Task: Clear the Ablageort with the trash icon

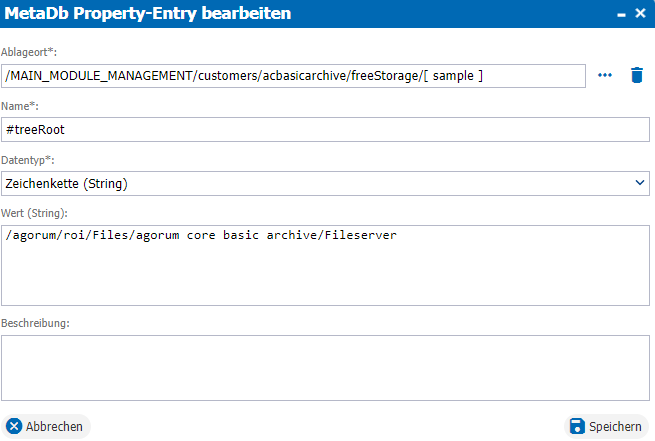Action: click(637, 75)
